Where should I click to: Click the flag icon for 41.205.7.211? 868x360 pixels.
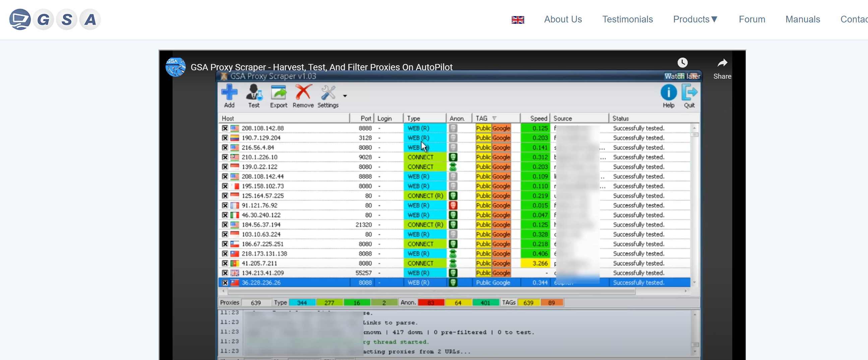(235, 263)
